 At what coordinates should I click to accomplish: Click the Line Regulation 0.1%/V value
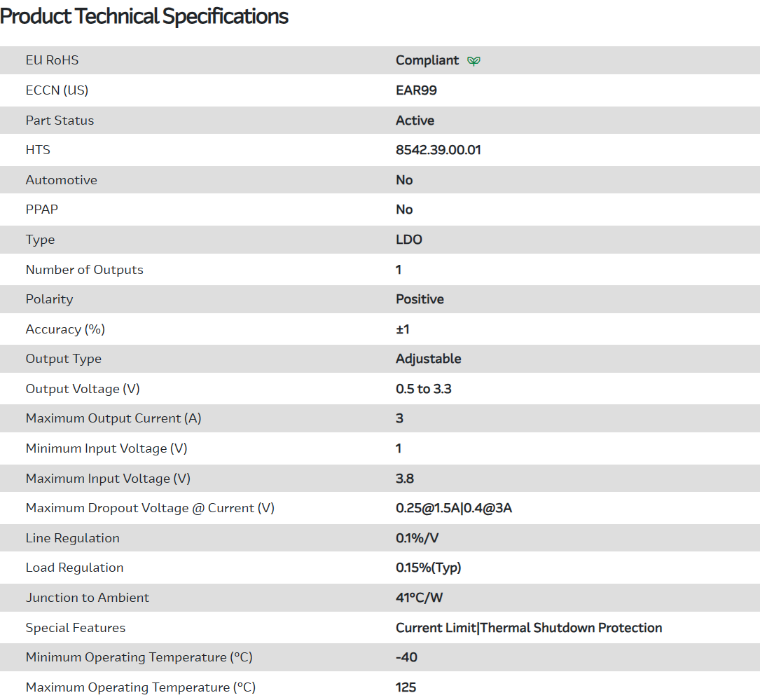coord(417,538)
